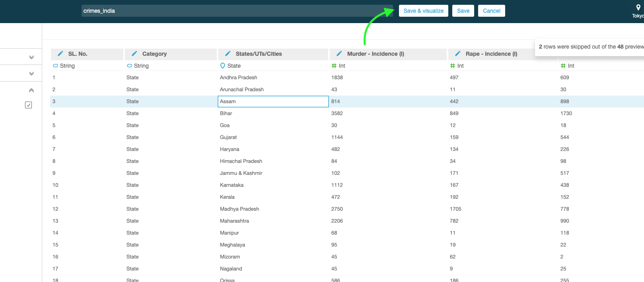
Task: Click the crimes_india dataset name field
Action: click(237, 11)
